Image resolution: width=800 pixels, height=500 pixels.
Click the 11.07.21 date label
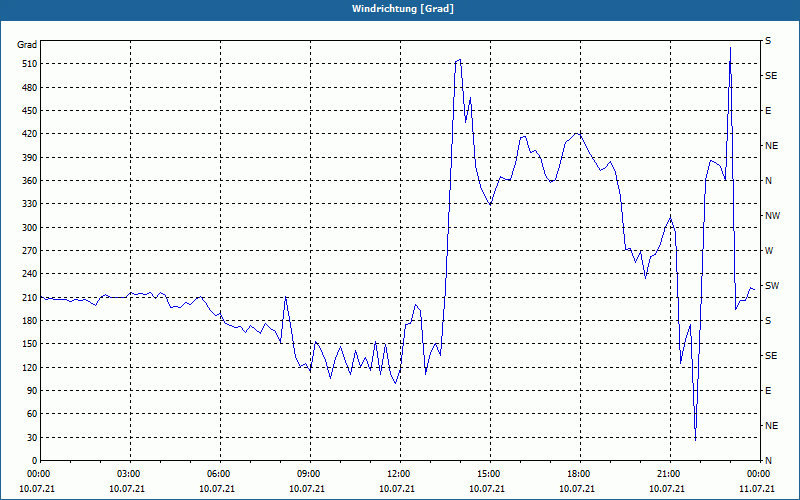[x=757, y=489]
